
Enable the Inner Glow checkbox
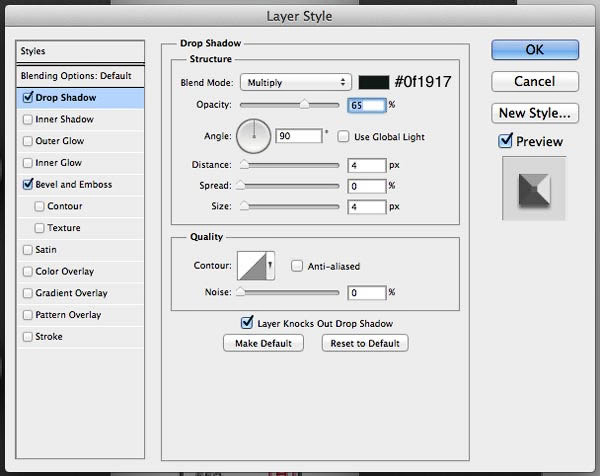(x=28, y=163)
